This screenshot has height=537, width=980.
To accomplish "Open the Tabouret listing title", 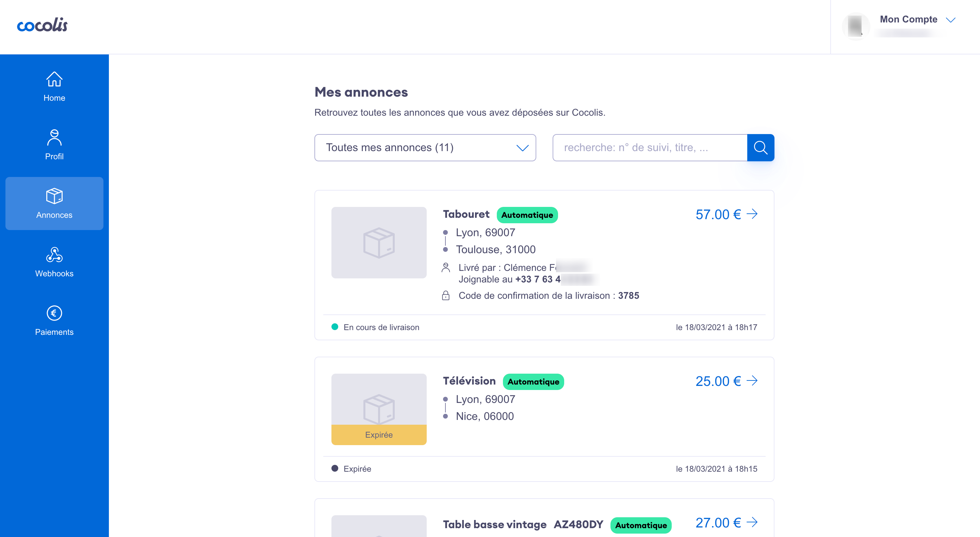I will [x=466, y=214].
